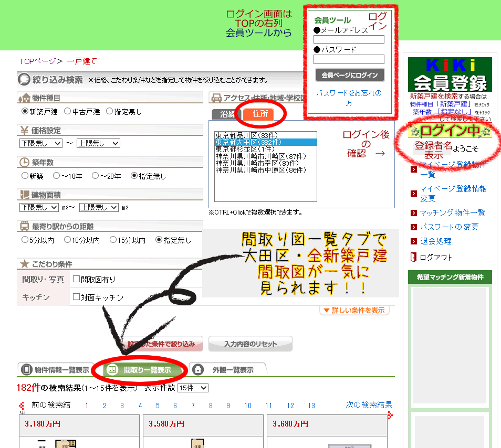Click the メールアドレス input field

click(x=349, y=39)
